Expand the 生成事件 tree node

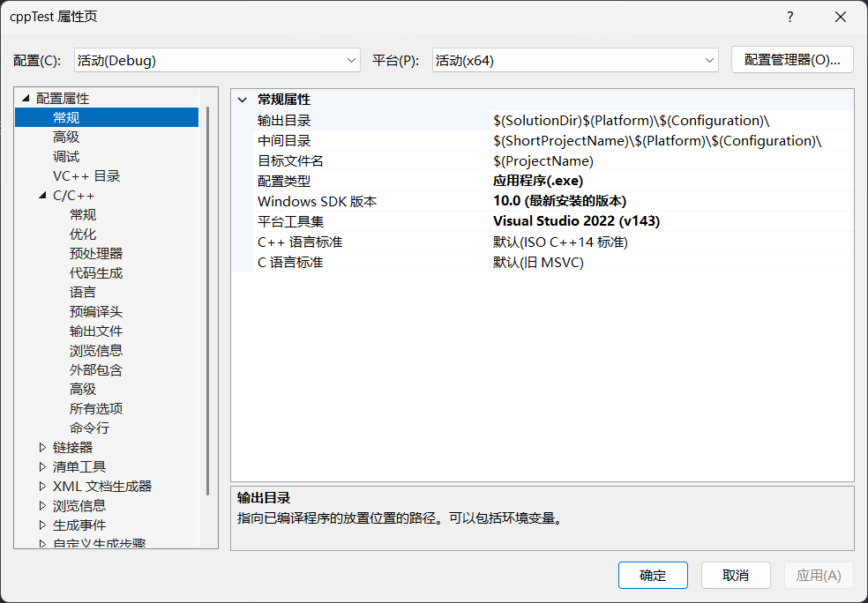[x=42, y=525]
